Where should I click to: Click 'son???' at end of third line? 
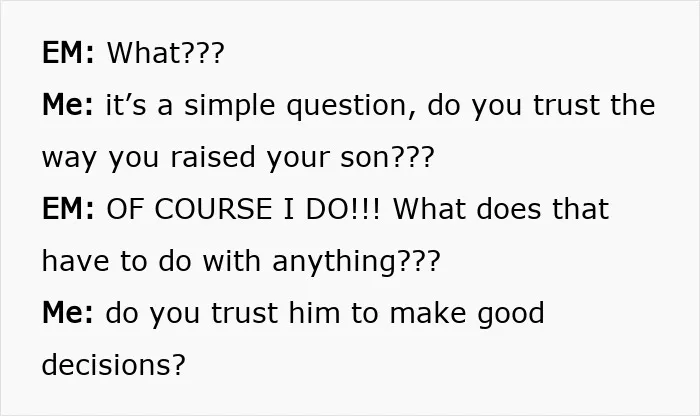coord(387,158)
